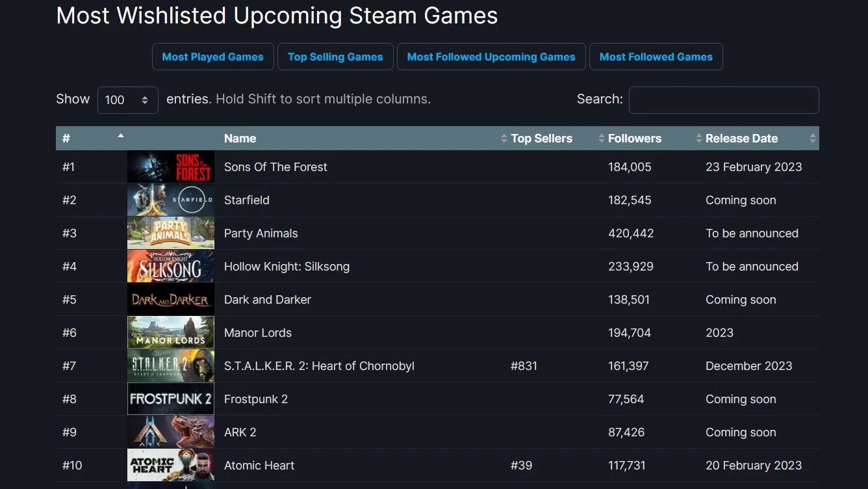Select Starfield's Coming soon release cell
Screen dimensions: 868x489
pyautogui.click(x=741, y=200)
